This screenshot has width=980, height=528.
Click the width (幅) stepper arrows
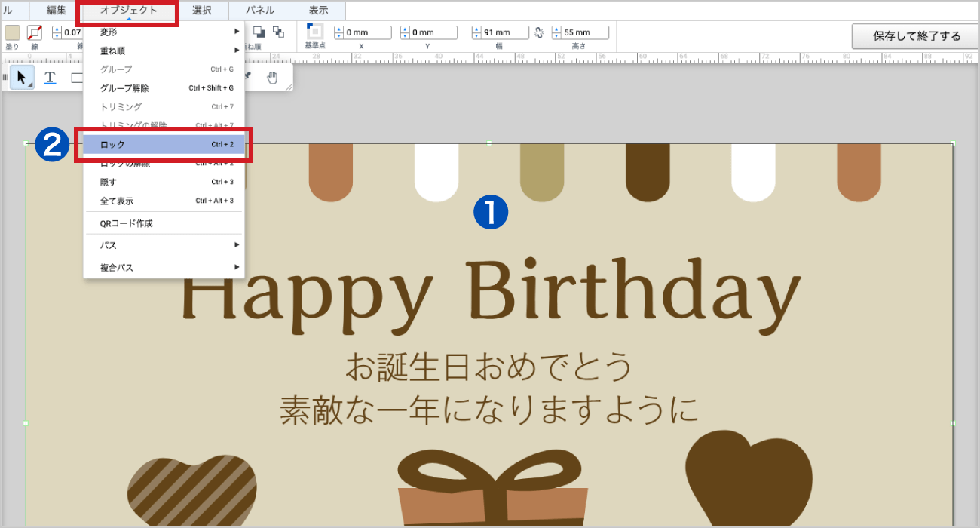[476, 32]
